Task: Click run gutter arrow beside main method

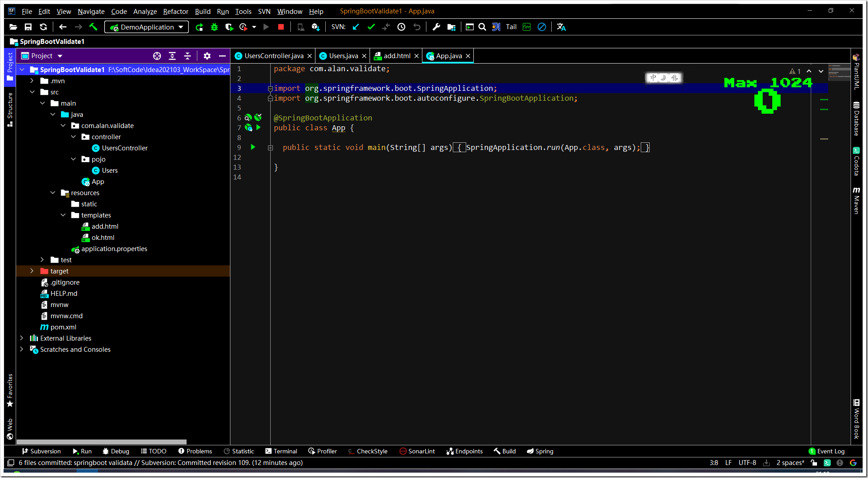Action: [x=253, y=147]
